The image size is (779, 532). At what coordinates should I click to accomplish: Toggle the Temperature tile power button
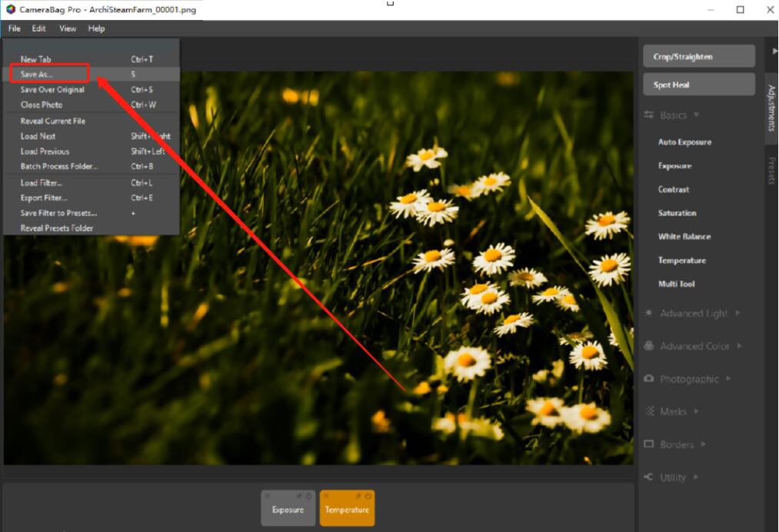[368, 496]
